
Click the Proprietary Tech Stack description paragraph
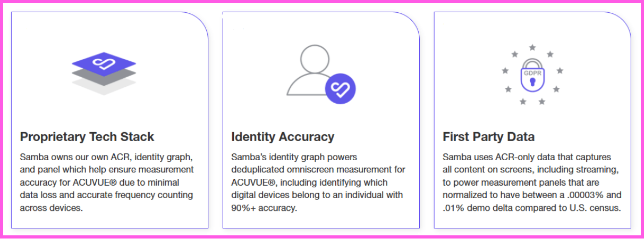click(106, 183)
